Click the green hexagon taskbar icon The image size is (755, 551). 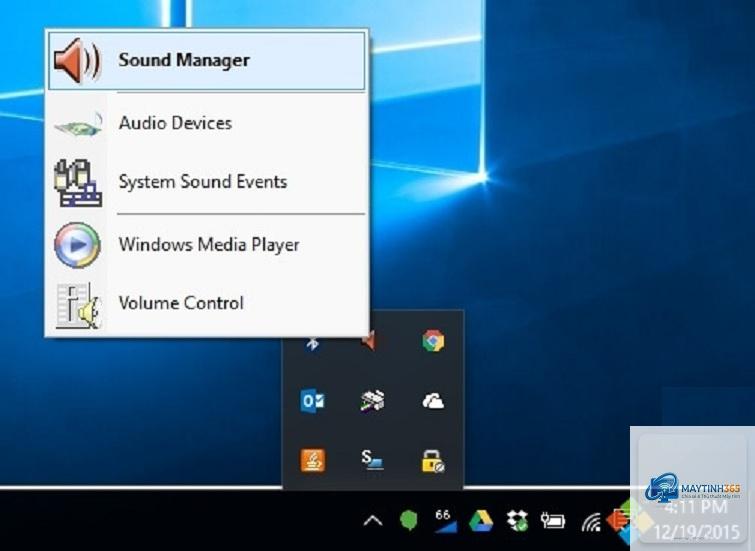coord(408,521)
